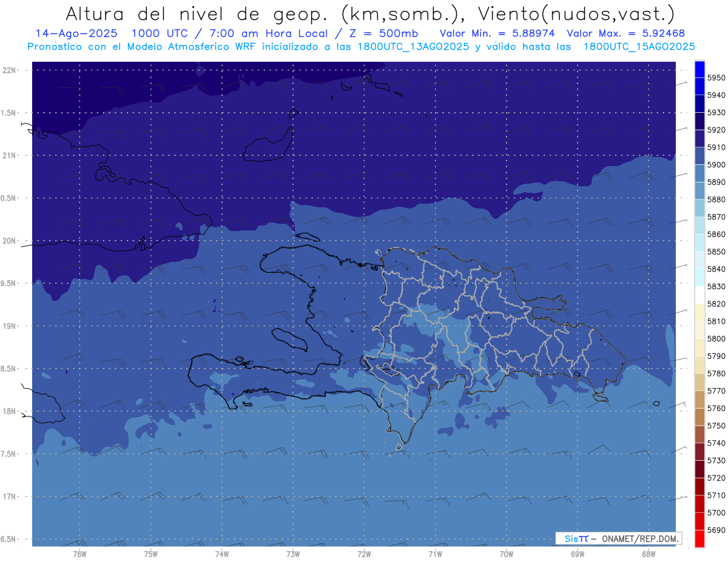728x562 pixels.
Task: Click the '5950' colorbar value
Action: pos(716,78)
